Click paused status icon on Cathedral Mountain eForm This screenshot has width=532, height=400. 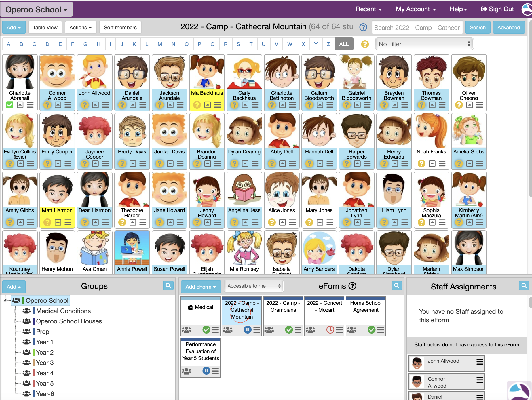click(x=247, y=330)
